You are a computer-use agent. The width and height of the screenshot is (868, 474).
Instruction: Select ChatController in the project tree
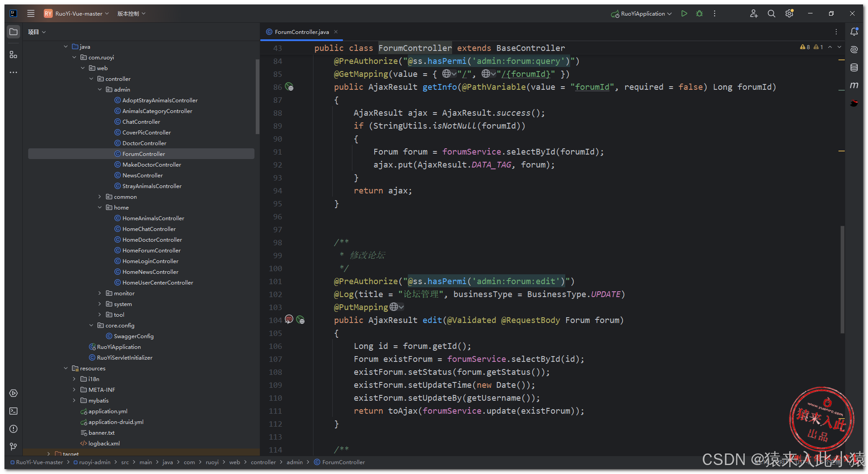click(x=141, y=122)
